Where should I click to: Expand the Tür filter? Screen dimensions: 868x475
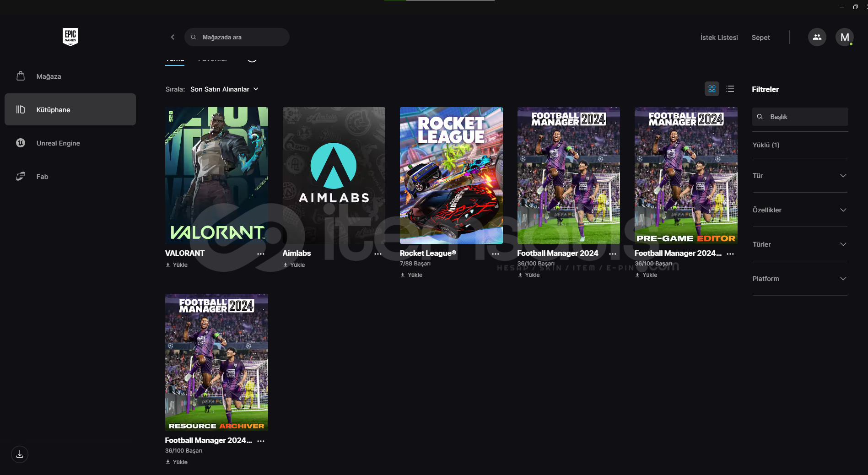pyautogui.click(x=800, y=176)
